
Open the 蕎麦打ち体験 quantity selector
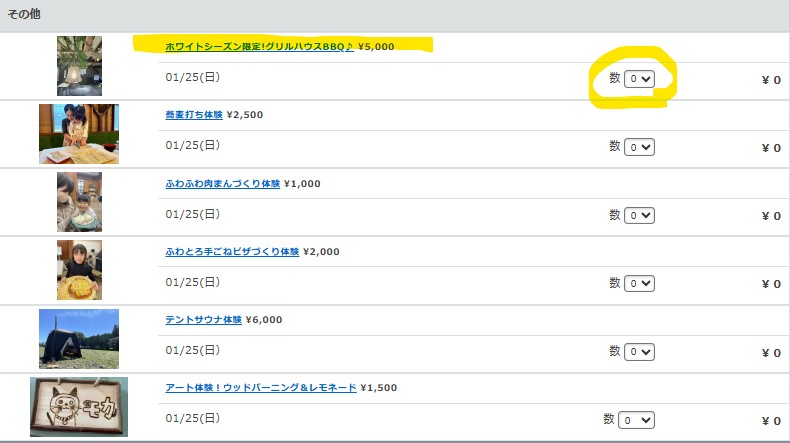(639, 147)
